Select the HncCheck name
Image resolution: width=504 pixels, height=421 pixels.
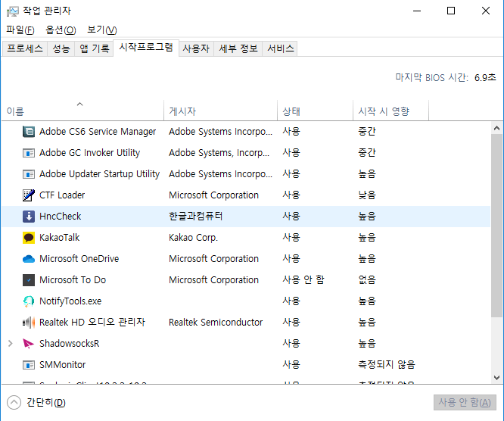tap(60, 217)
